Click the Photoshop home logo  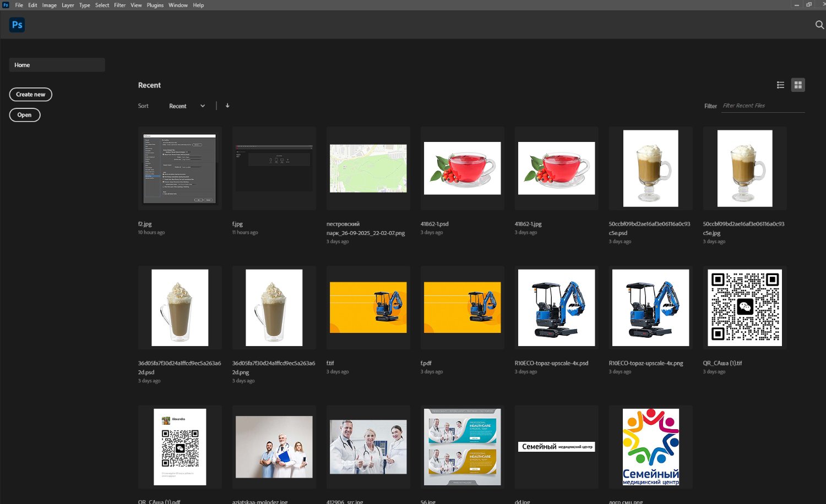tap(17, 25)
